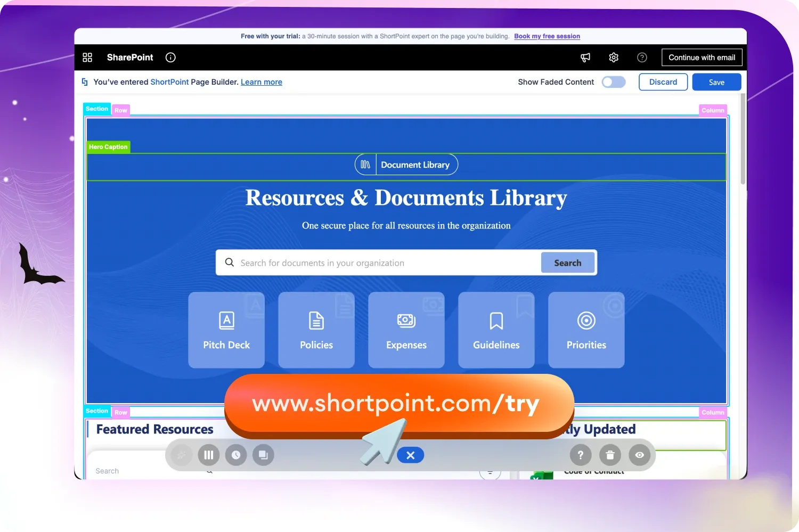Select the top Section tag

pyautogui.click(x=97, y=109)
